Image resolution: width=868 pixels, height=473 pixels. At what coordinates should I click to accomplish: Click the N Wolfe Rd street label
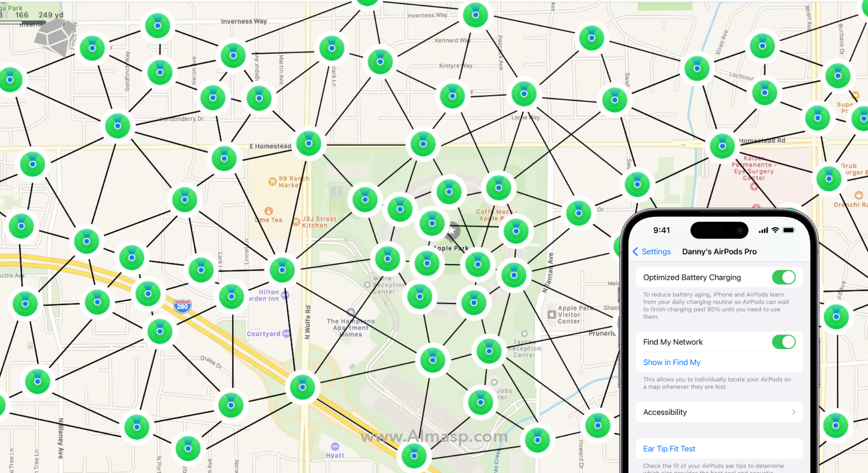(x=308, y=322)
